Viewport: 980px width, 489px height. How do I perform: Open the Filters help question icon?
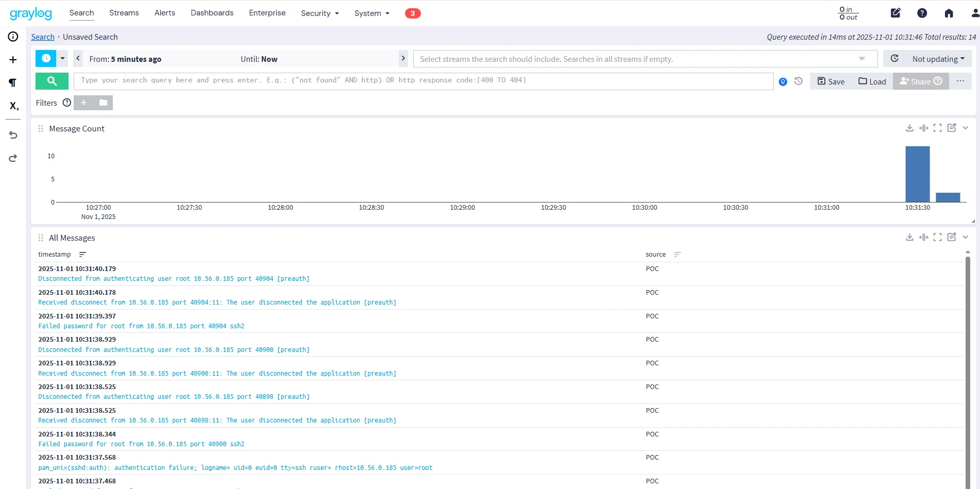[x=66, y=103]
